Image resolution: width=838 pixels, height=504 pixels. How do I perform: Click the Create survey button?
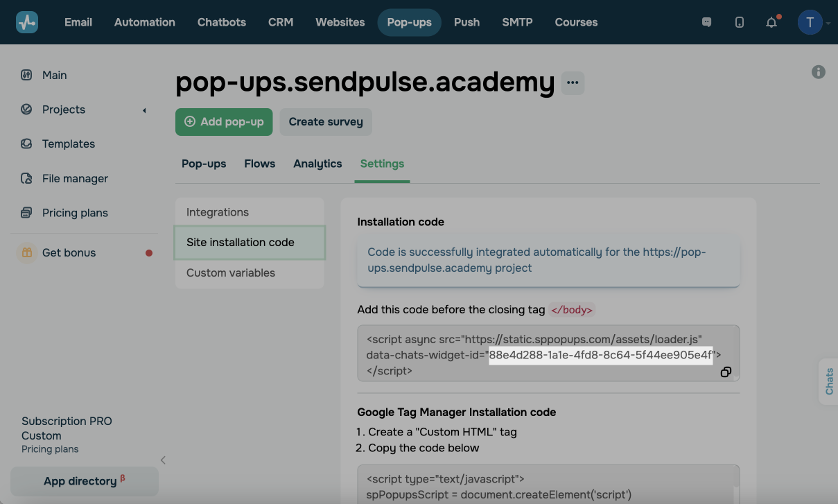pos(326,122)
